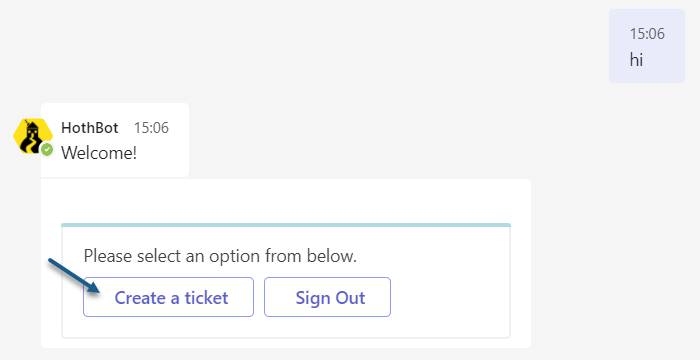700x360 pixels.
Task: Click the lavender outgoing message bubble
Action: 647,46
